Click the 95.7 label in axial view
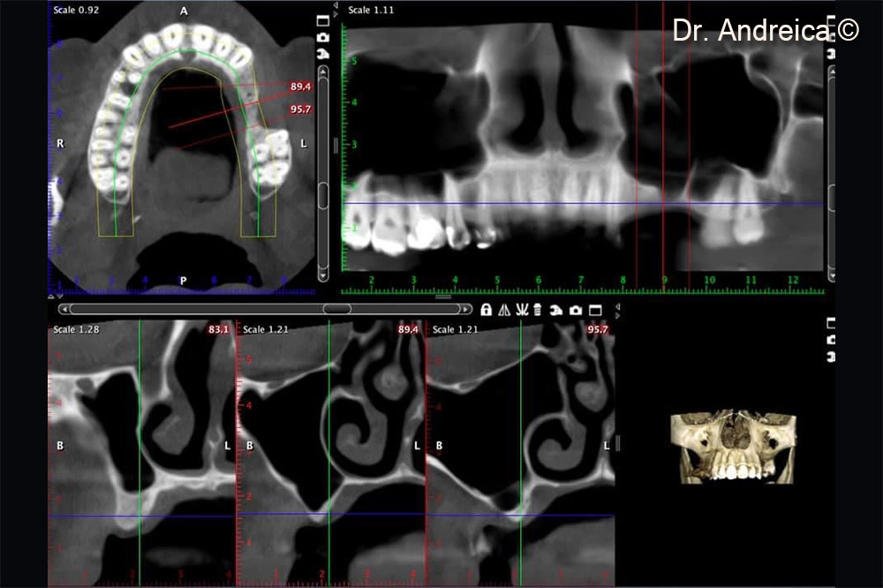The height and width of the screenshot is (588, 883). coord(300,109)
